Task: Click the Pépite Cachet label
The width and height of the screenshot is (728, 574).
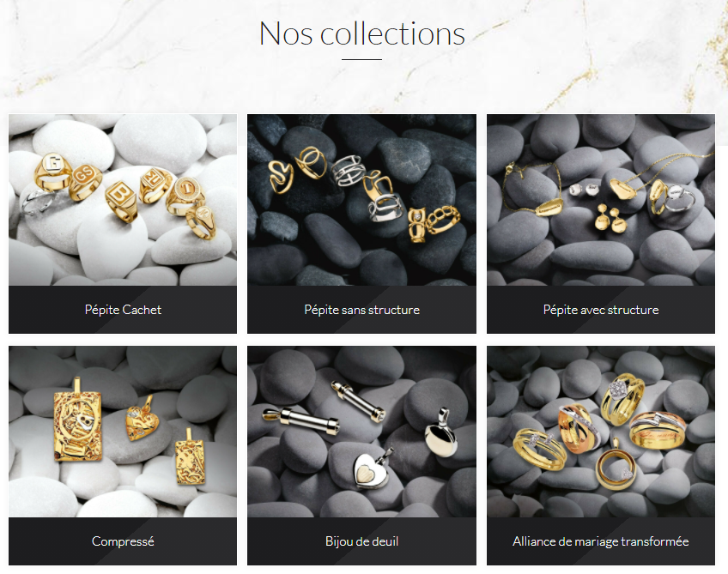Action: 123,310
